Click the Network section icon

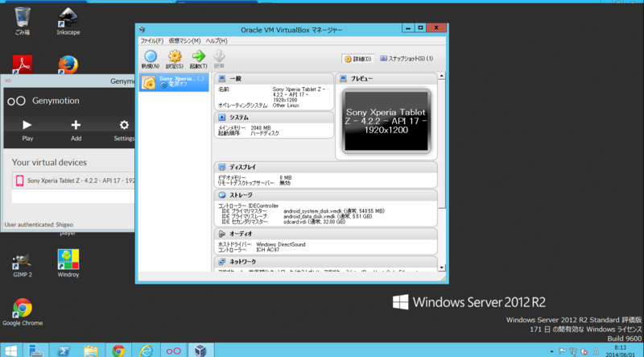tap(222, 262)
